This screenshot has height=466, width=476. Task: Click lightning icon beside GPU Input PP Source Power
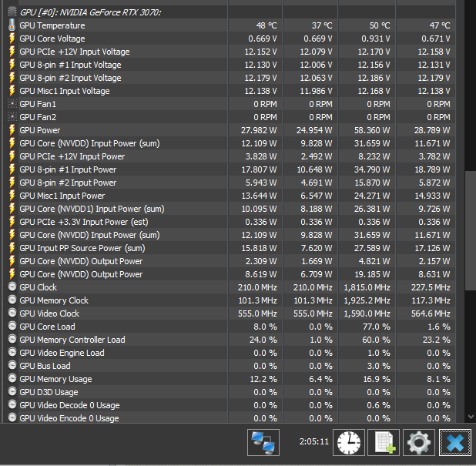(12, 248)
